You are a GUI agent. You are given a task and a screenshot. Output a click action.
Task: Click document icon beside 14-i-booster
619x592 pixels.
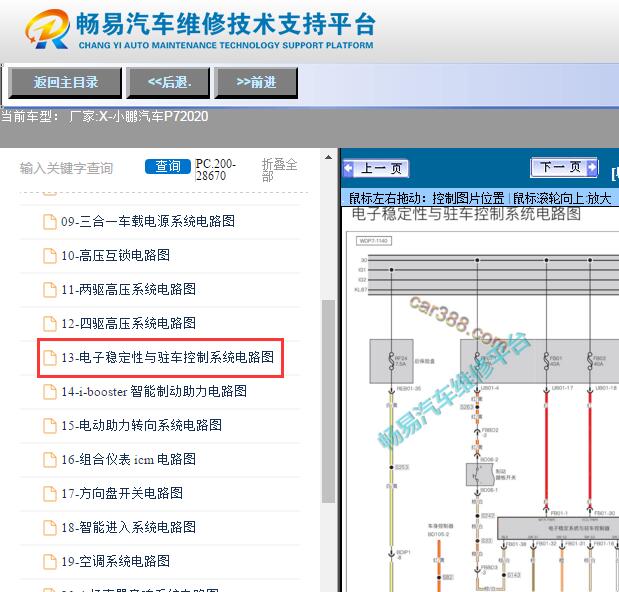[50, 392]
